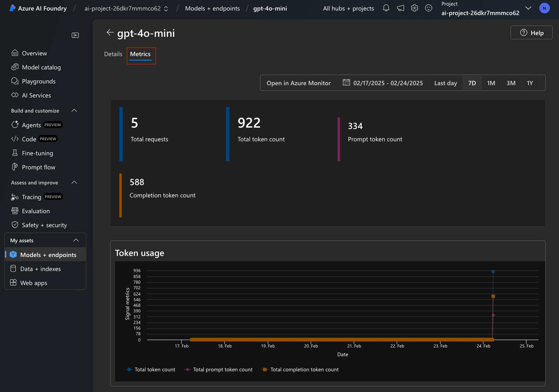Screen dimensions: 559x392
Task: Open the notifications bell
Action: coord(386,8)
